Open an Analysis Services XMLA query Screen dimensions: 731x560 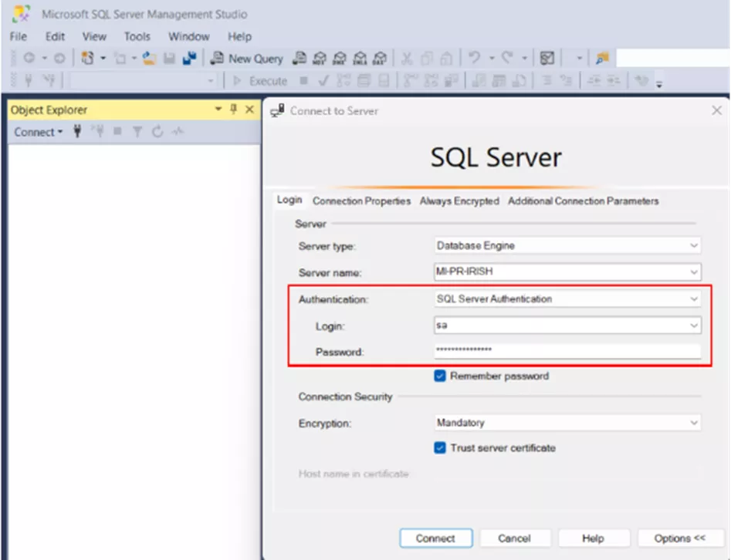click(x=360, y=58)
